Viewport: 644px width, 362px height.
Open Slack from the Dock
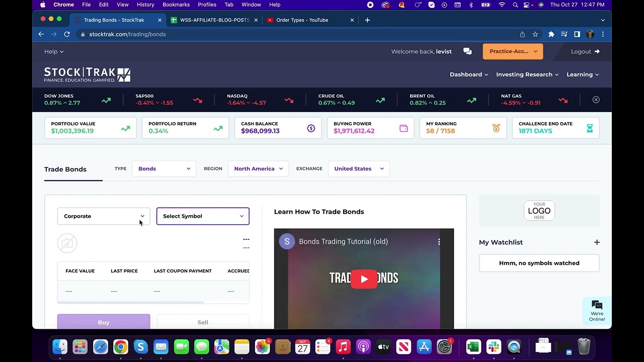(x=494, y=346)
